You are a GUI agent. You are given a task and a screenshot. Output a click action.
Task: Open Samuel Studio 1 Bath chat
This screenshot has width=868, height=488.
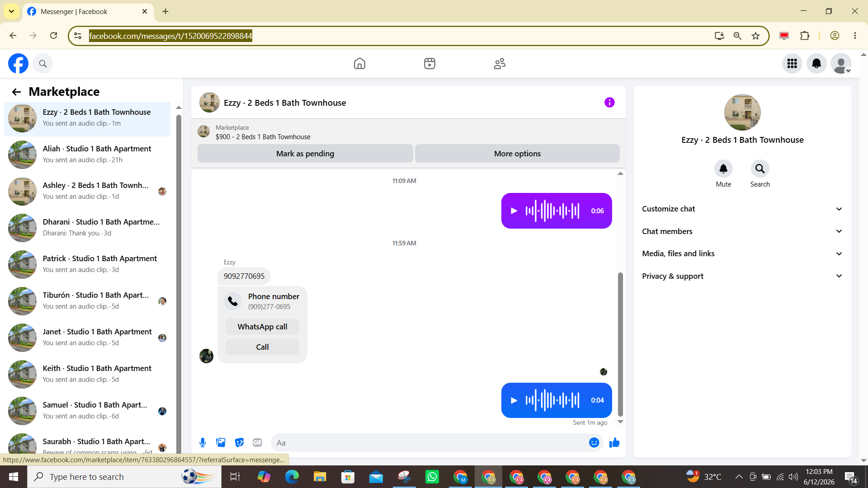87,411
